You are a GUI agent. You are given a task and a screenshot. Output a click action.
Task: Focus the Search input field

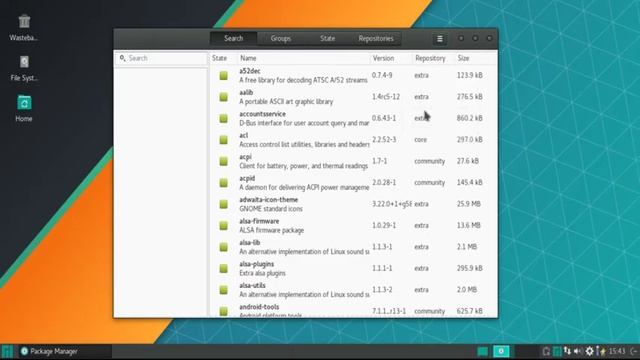pos(162,58)
